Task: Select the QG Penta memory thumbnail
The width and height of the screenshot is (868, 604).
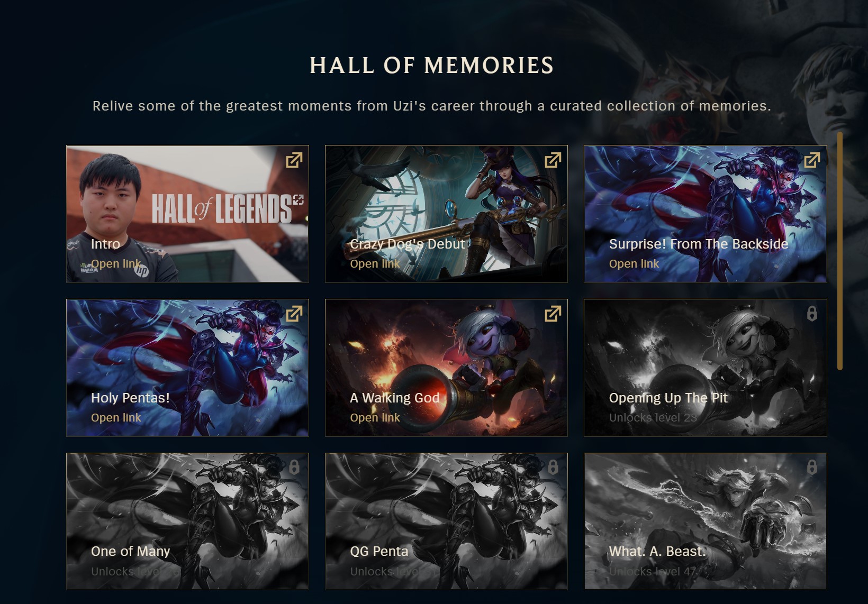Action: pos(446,521)
